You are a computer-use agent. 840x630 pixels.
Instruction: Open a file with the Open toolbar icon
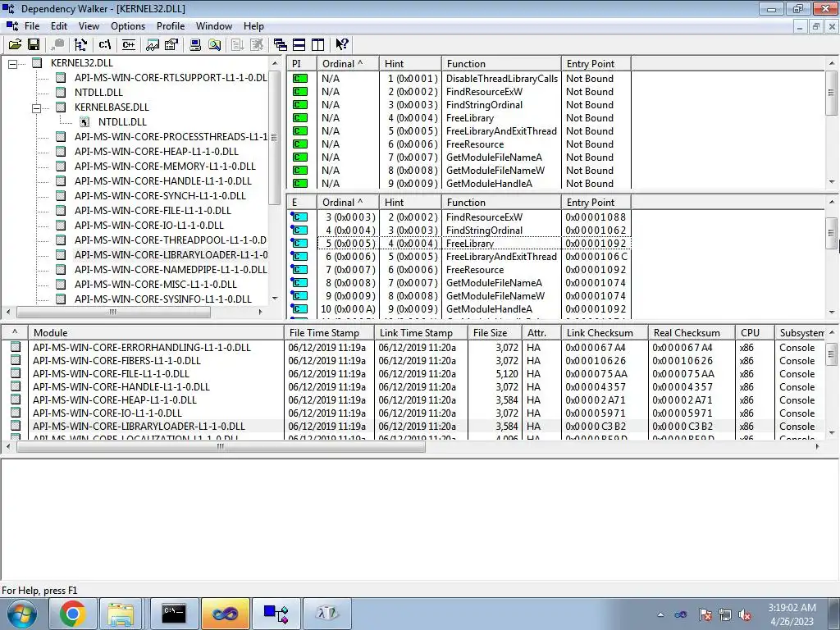pos(15,44)
